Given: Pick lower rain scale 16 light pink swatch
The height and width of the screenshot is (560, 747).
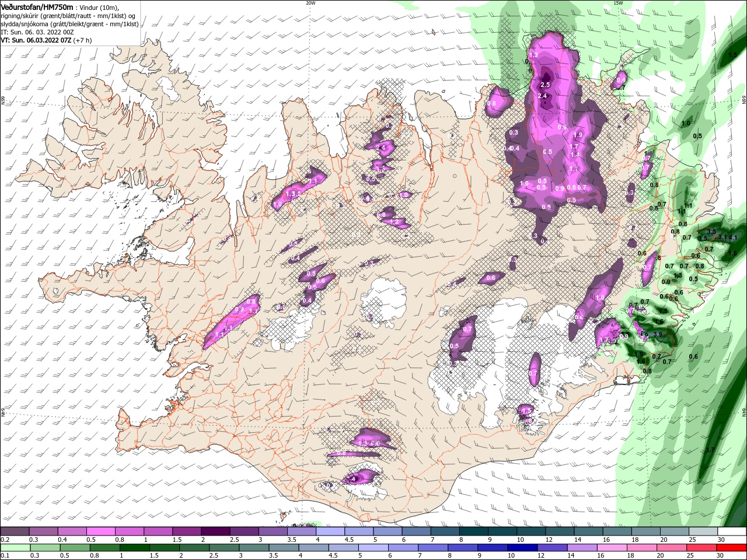Looking at the screenshot, I should coord(612,548).
